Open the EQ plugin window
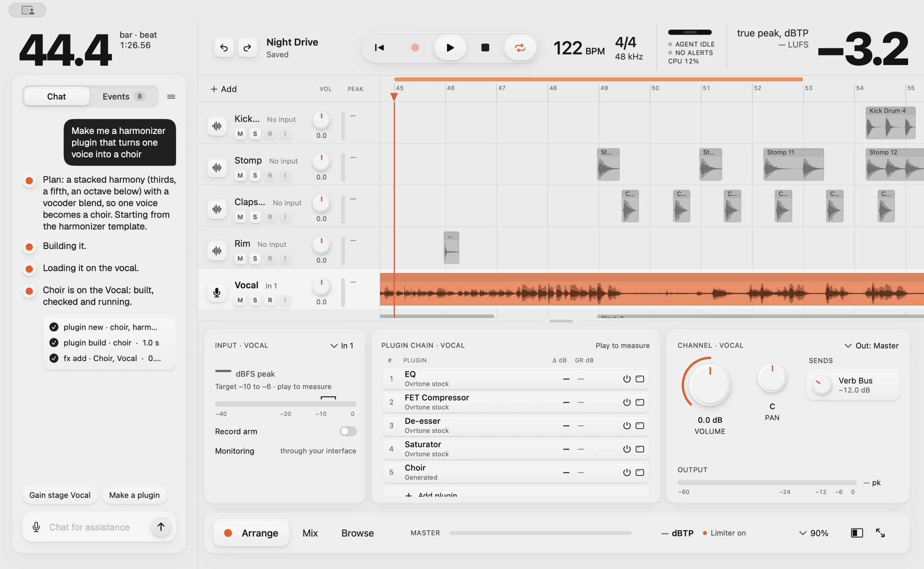 pos(640,379)
